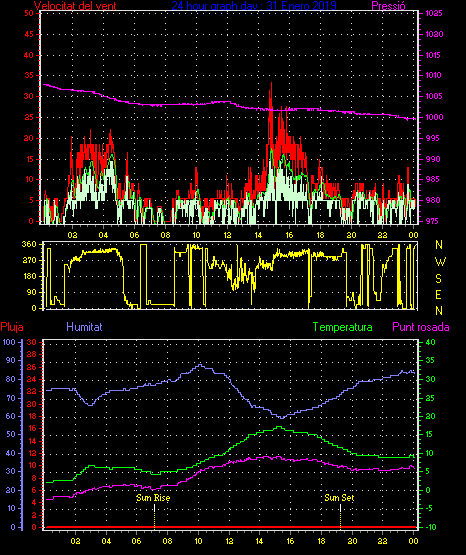Click the 'Sun Set' marker label
The width and height of the screenshot is (466, 555).
[x=339, y=498]
